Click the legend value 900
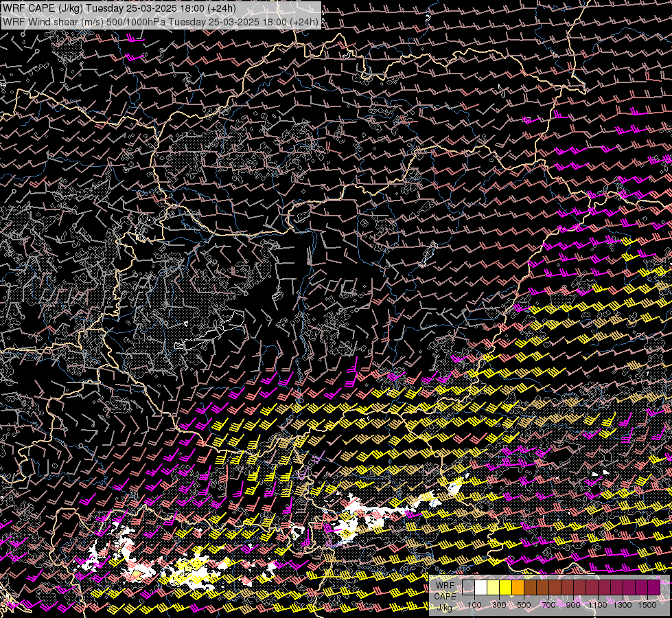 pos(573,605)
